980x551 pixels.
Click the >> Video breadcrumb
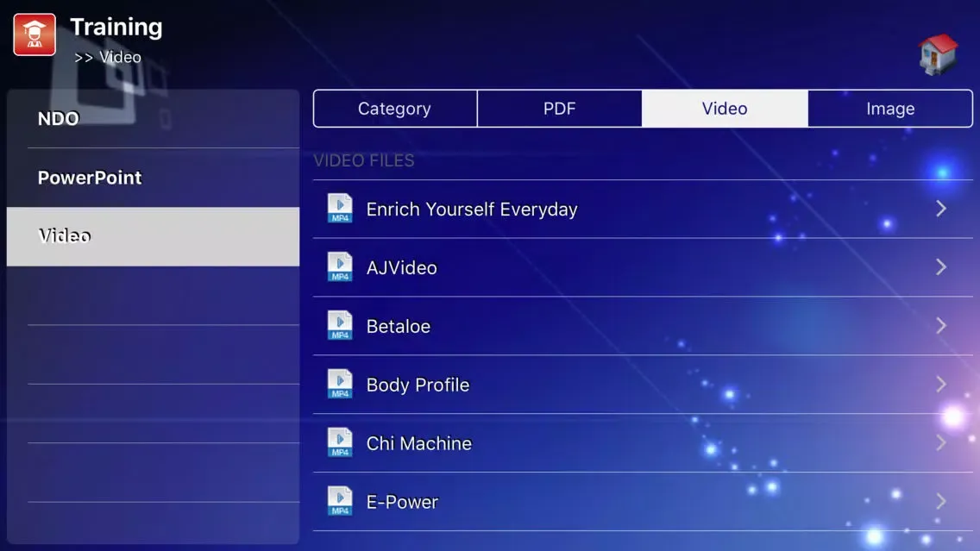(x=108, y=58)
